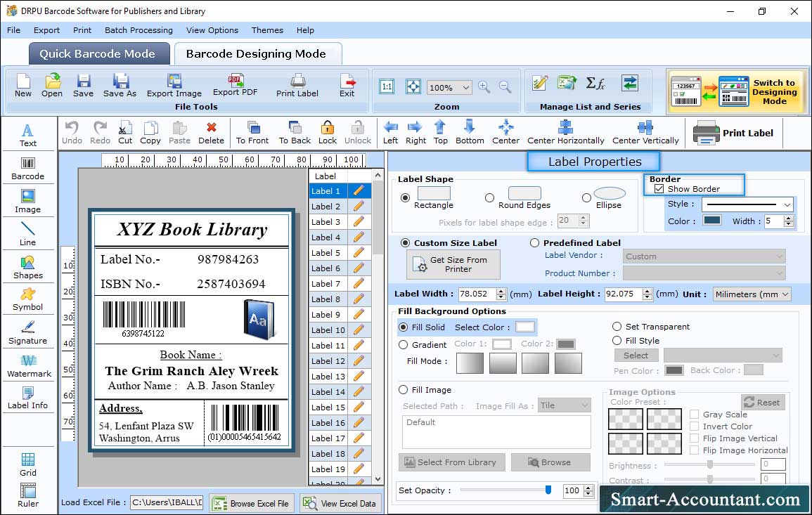Enable Gray Scale checkbox
Viewport: 812px width, 515px height.
(695, 415)
